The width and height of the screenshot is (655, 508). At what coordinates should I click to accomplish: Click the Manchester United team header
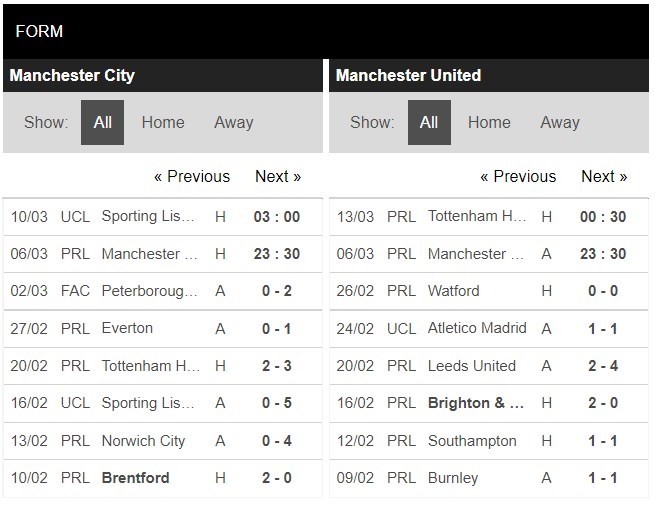point(408,75)
